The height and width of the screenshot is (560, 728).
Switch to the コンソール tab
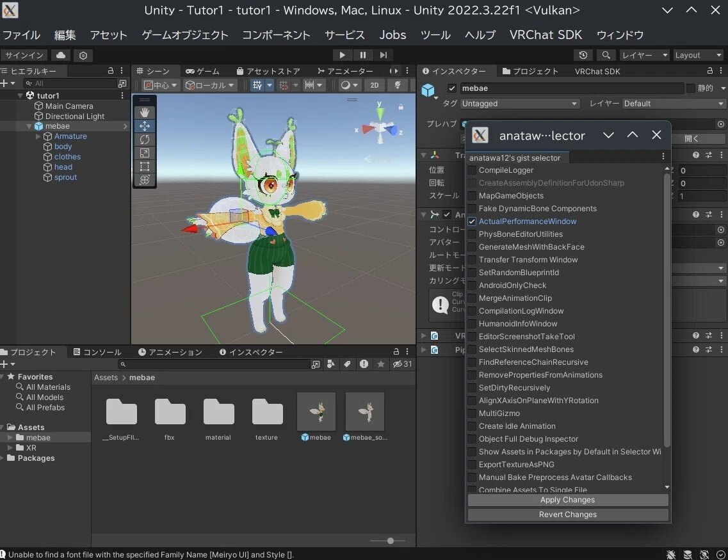(x=97, y=352)
